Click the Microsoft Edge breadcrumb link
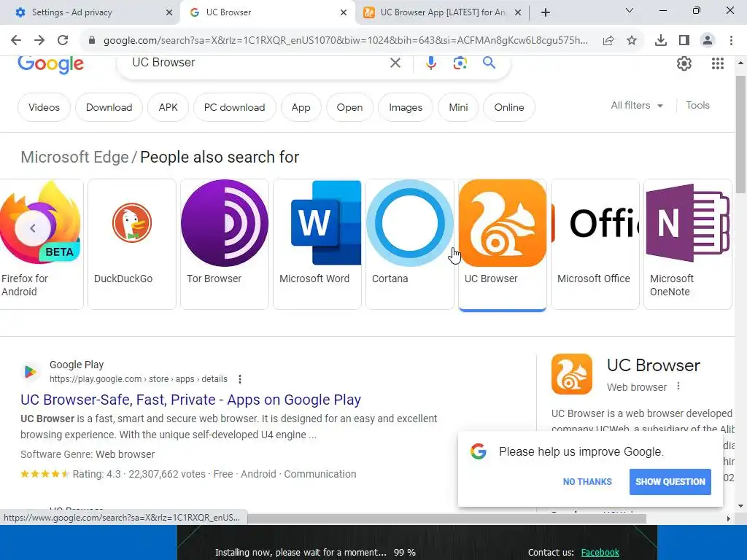Screen dimensions: 747x560 click(75, 157)
